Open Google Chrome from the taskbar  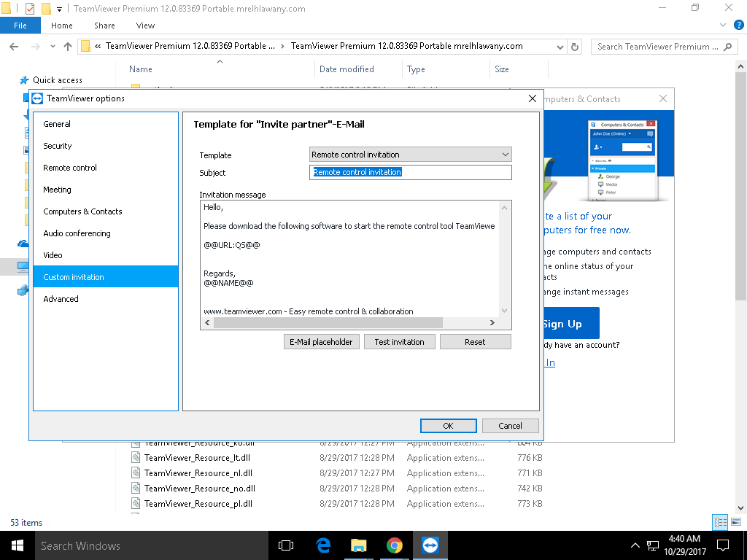pos(394,545)
